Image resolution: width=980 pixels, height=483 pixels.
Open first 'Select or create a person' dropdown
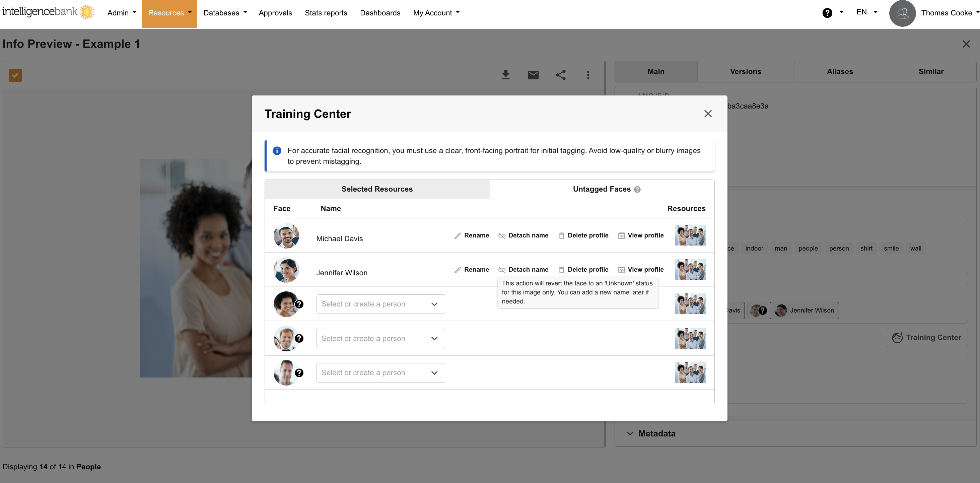tap(380, 304)
